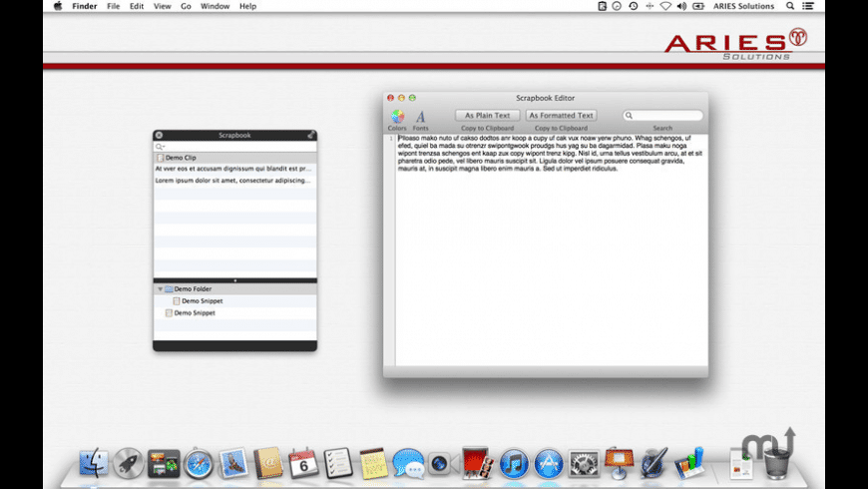The image size is (868, 489).
Task: Launch Keynote from the Dock
Action: click(619, 462)
